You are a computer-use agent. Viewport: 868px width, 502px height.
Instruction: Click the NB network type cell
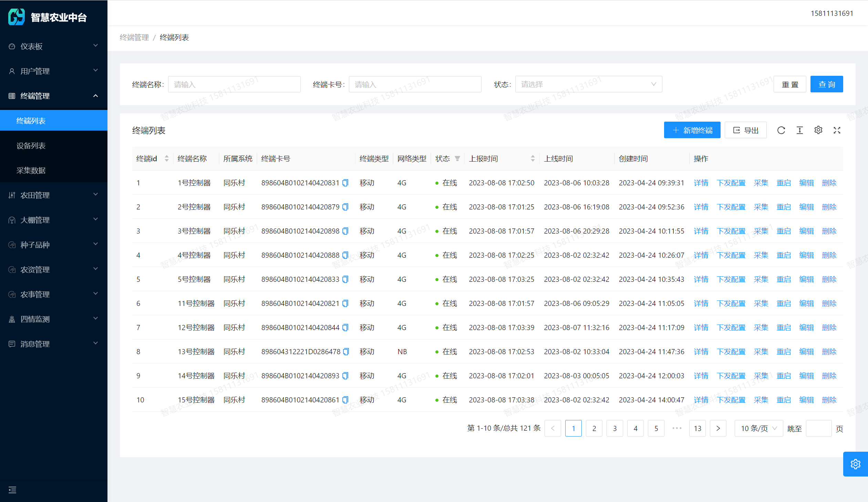click(402, 351)
